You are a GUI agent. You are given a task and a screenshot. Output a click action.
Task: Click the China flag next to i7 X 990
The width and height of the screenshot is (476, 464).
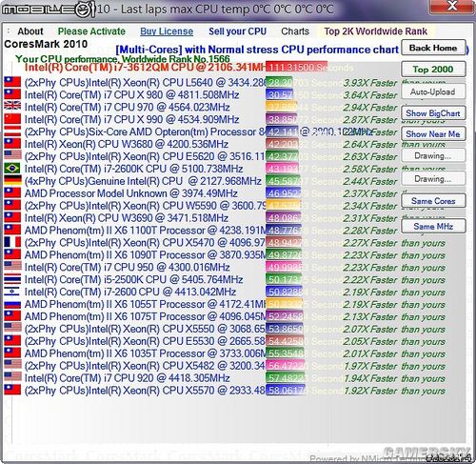[12, 119]
